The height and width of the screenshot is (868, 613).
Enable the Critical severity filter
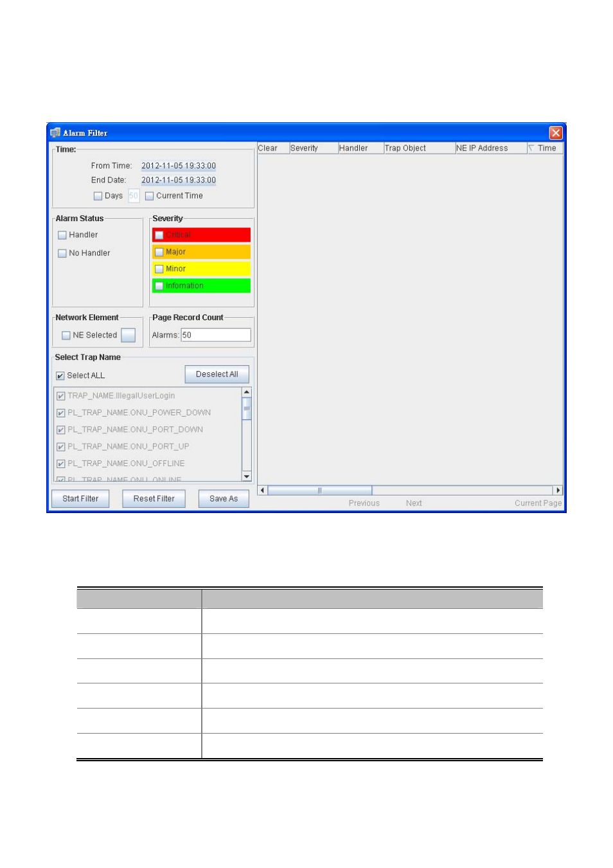click(159, 235)
